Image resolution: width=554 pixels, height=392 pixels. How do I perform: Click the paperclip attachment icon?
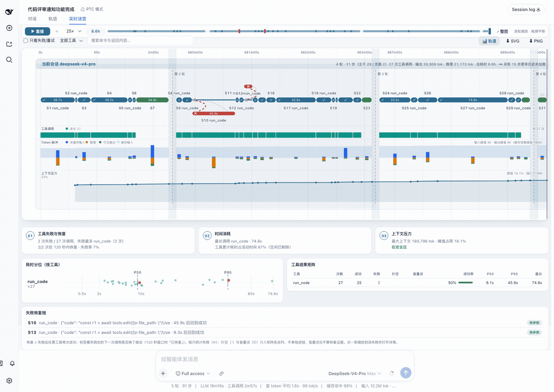[x=221, y=374]
